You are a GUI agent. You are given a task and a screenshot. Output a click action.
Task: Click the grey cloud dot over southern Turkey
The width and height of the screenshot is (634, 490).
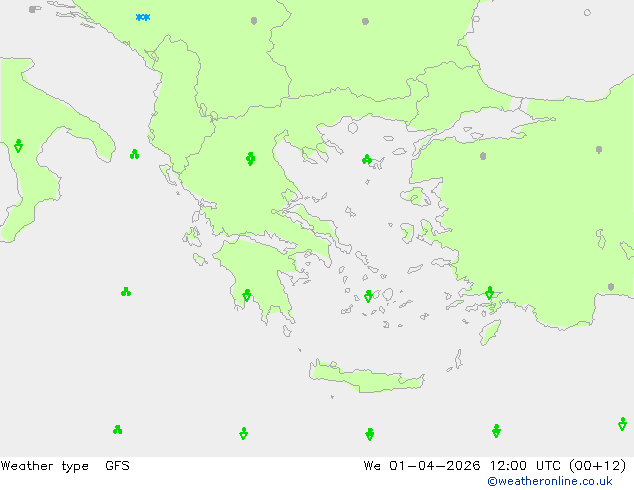(x=611, y=287)
